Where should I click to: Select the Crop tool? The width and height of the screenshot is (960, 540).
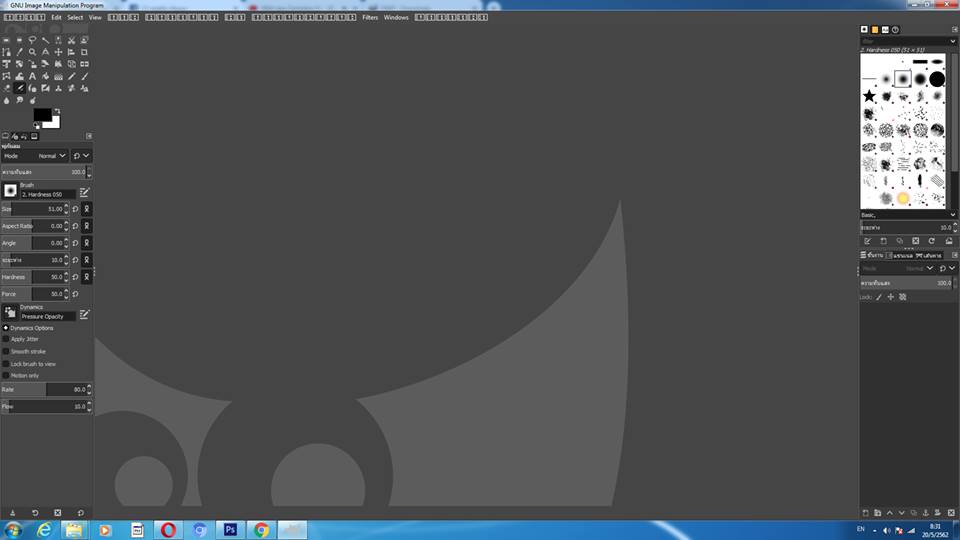[84, 52]
